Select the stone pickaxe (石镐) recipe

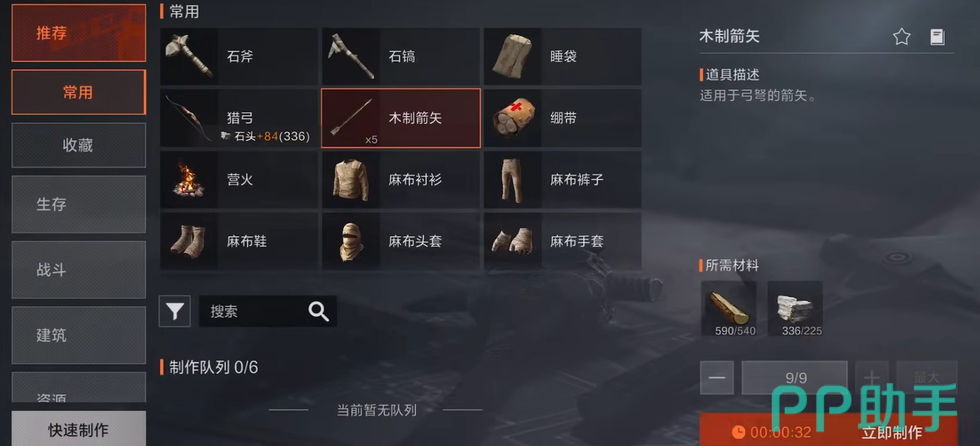point(401,56)
